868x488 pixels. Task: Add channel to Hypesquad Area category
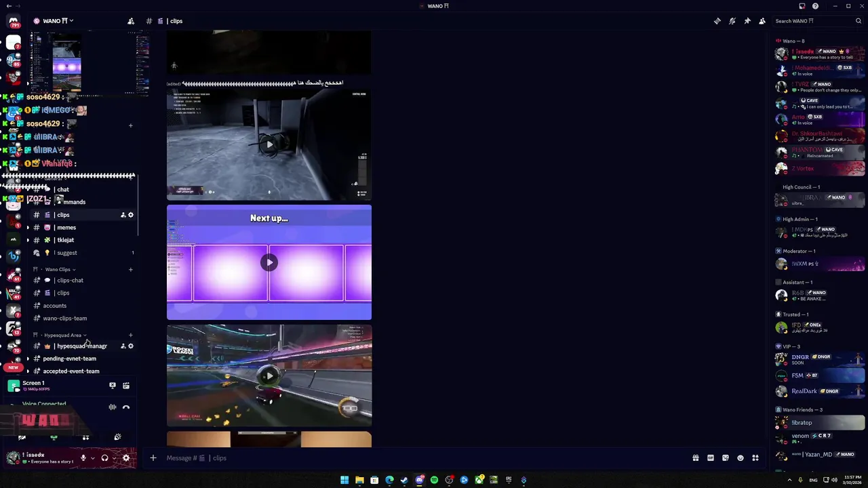point(131,335)
